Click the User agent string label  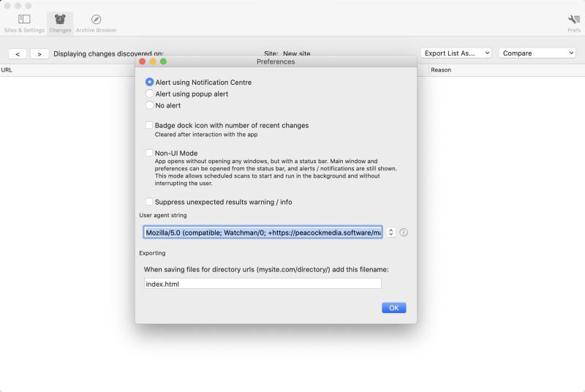click(x=162, y=215)
